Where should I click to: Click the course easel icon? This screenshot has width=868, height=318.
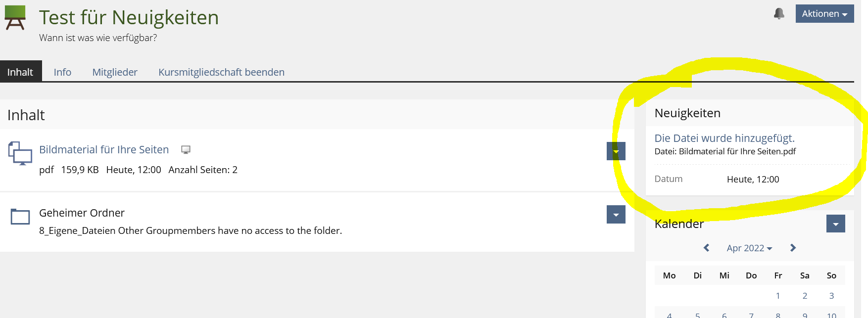pyautogui.click(x=15, y=18)
